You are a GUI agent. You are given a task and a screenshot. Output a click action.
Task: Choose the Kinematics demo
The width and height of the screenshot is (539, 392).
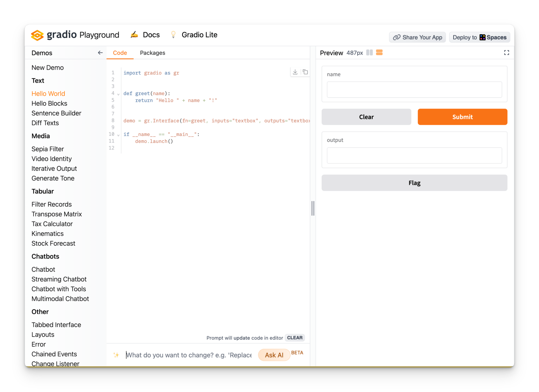tap(47, 234)
